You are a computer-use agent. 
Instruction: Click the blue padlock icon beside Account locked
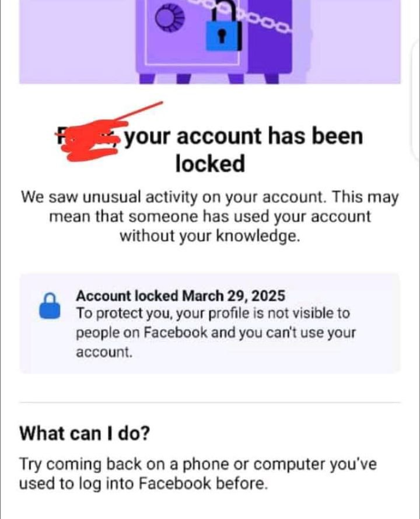point(50,305)
